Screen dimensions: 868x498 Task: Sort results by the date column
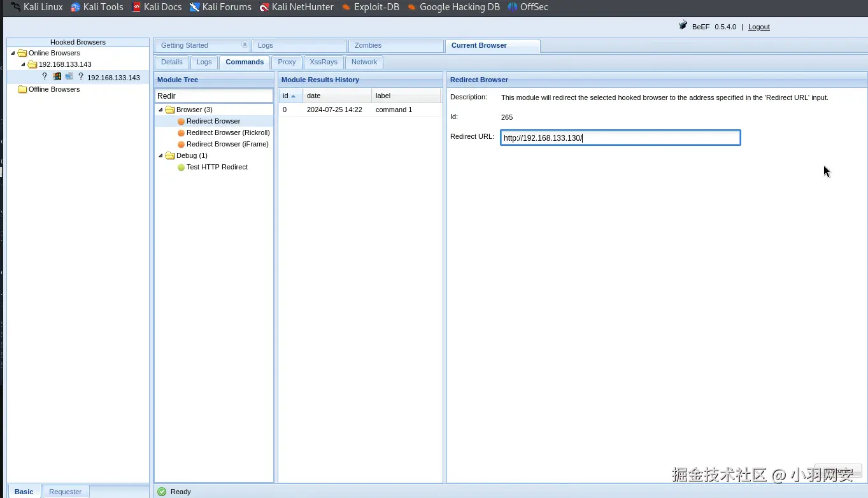tap(337, 96)
